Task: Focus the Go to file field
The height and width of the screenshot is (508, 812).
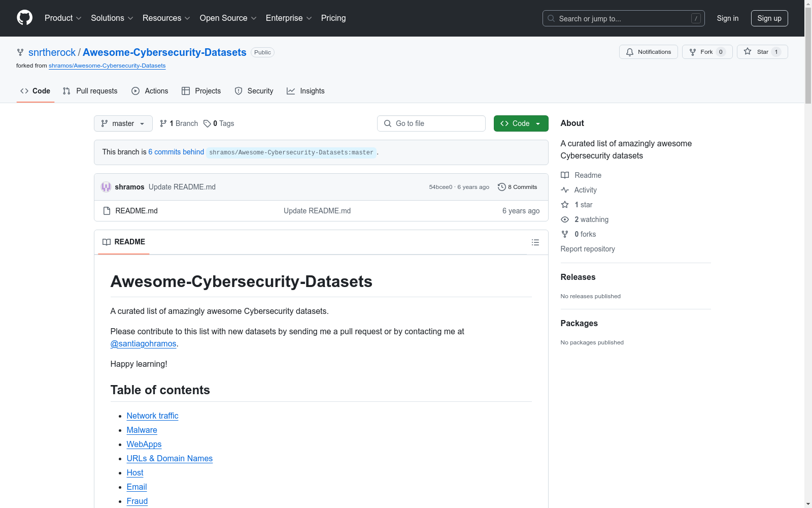Action: coord(431,123)
